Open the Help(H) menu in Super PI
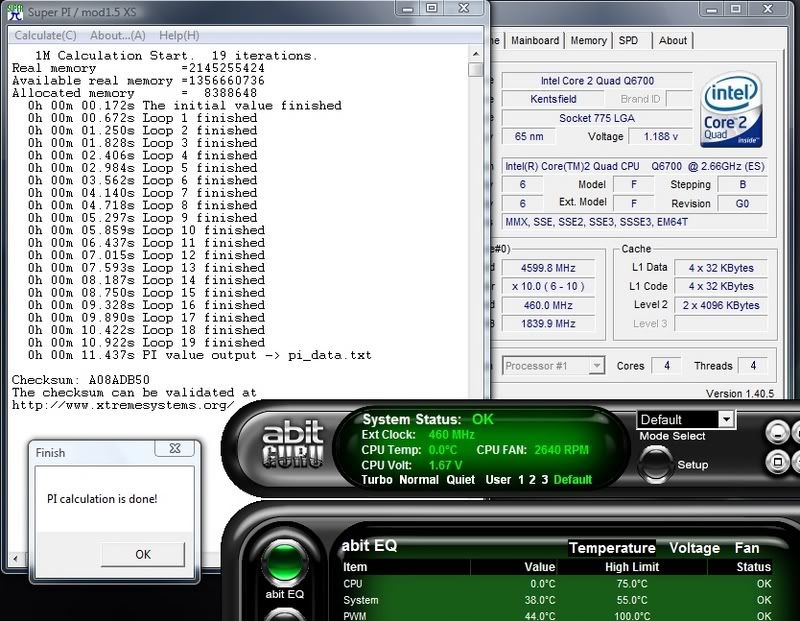This screenshot has height=621, width=800. (179, 36)
